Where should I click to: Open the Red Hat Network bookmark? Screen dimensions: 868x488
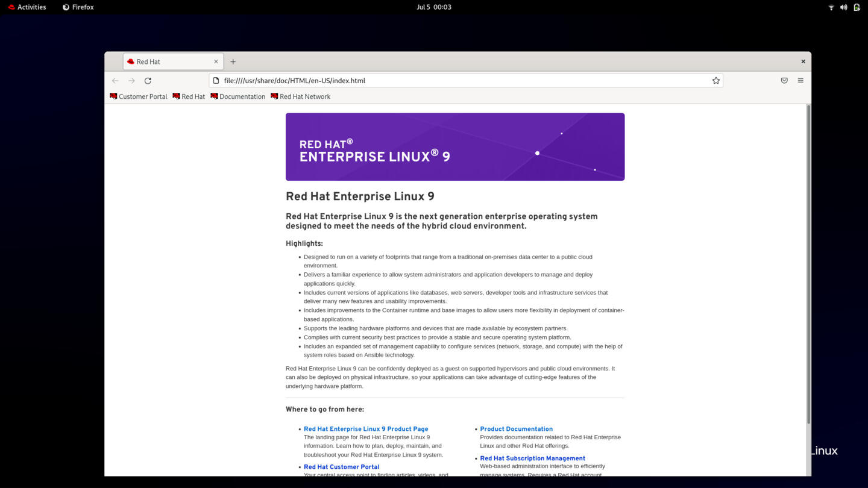tap(300, 96)
